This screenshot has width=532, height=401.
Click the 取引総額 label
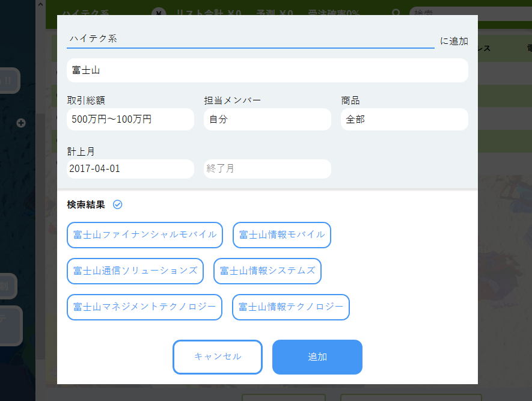(86, 100)
